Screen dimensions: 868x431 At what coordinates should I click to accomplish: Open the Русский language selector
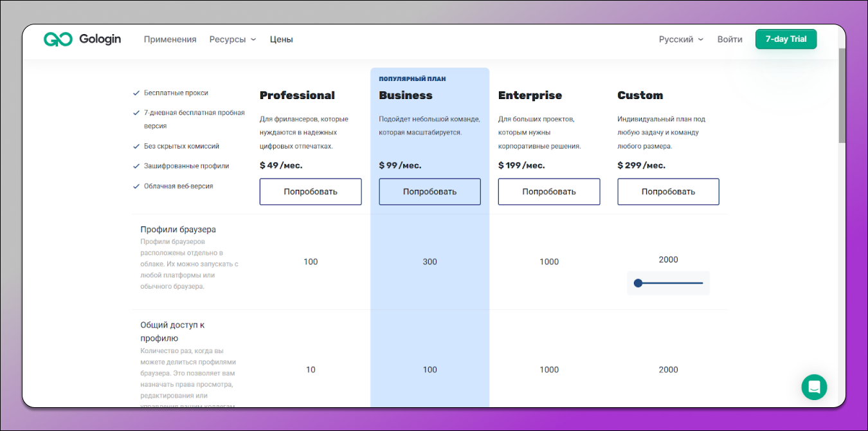coord(676,39)
